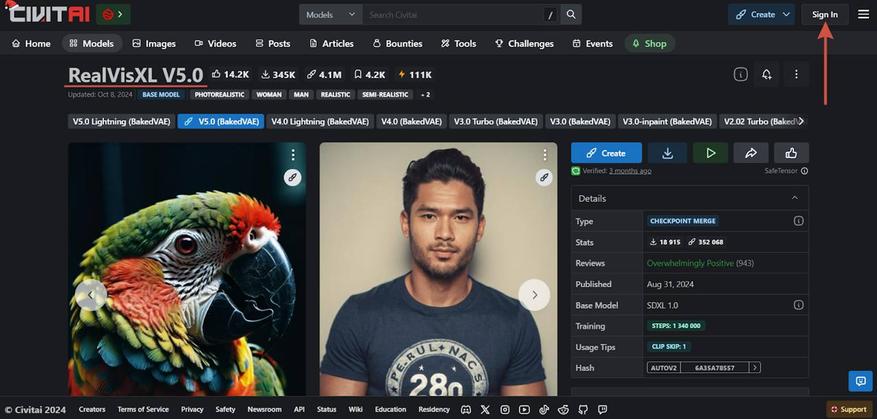This screenshot has width=877, height=419.
Task: Expand the hash list arrow next to 6A35A7855F
Action: (x=755, y=368)
